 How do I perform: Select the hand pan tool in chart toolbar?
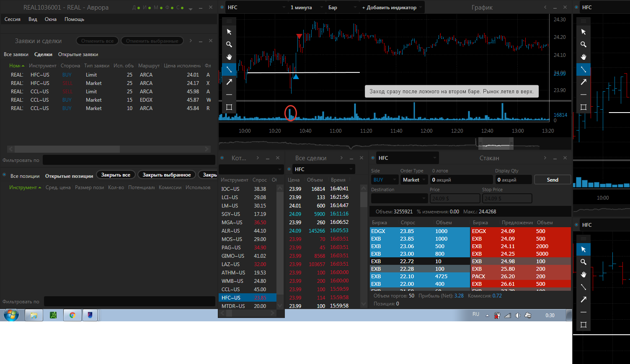click(x=229, y=57)
